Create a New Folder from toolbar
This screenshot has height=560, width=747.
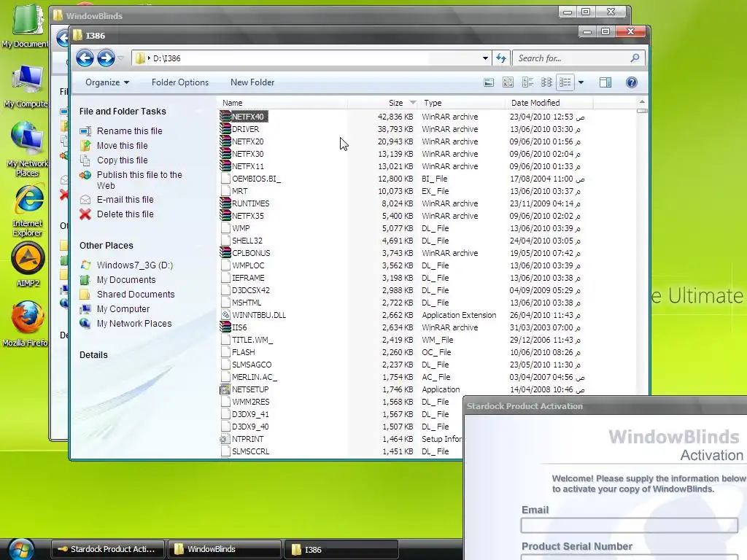pyautogui.click(x=252, y=82)
